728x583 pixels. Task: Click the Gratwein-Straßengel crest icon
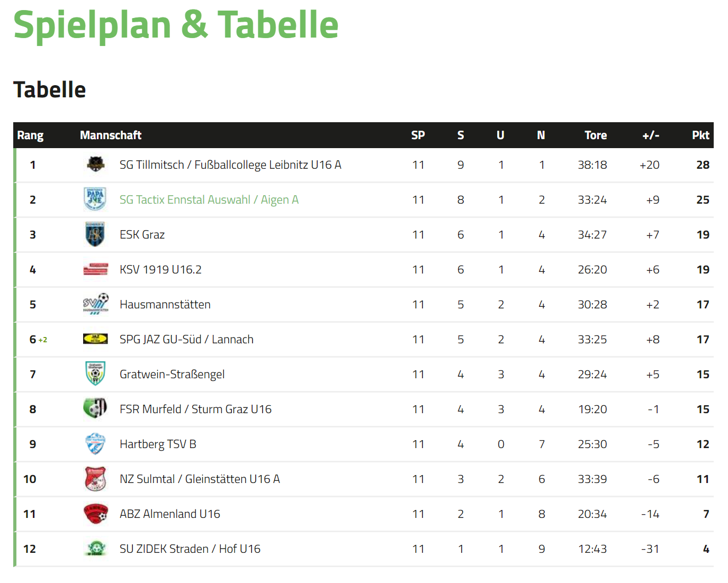[95, 374]
